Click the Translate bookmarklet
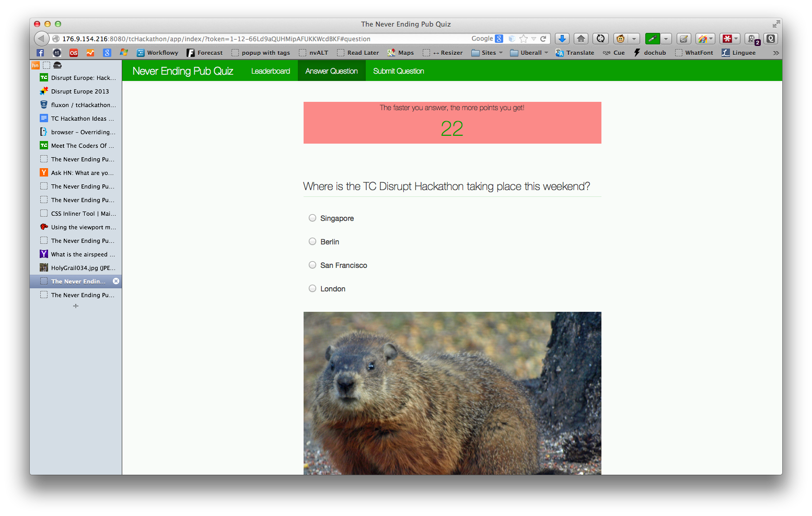 coord(575,52)
